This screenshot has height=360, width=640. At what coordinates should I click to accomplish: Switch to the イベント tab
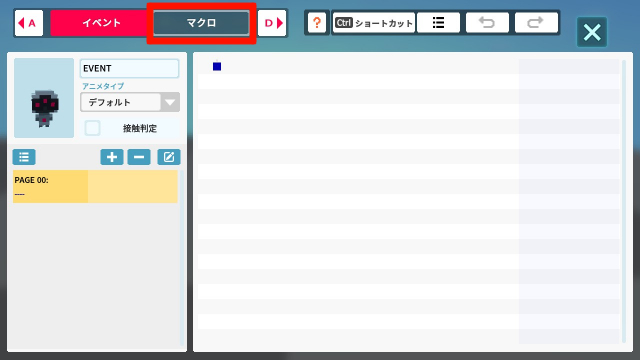pyautogui.click(x=101, y=23)
